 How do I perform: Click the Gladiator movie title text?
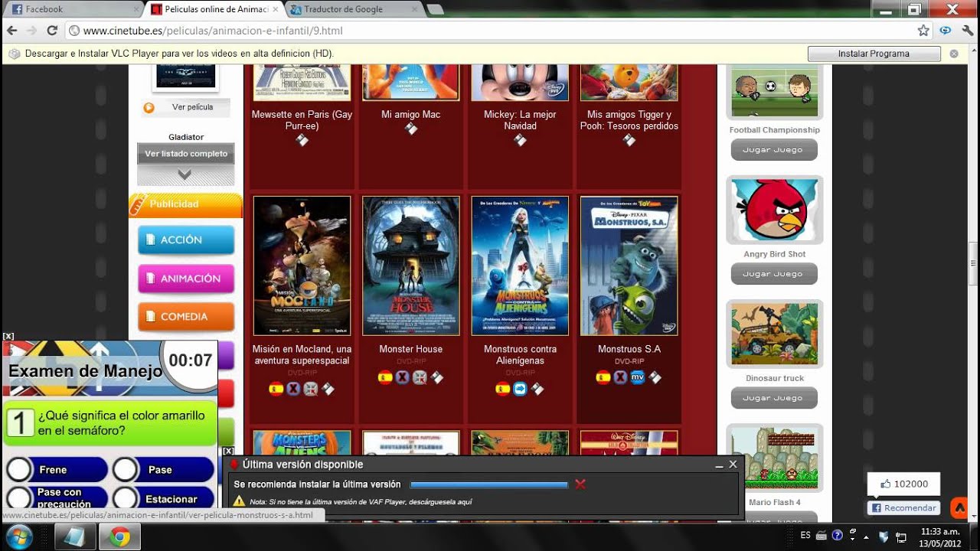tap(186, 137)
